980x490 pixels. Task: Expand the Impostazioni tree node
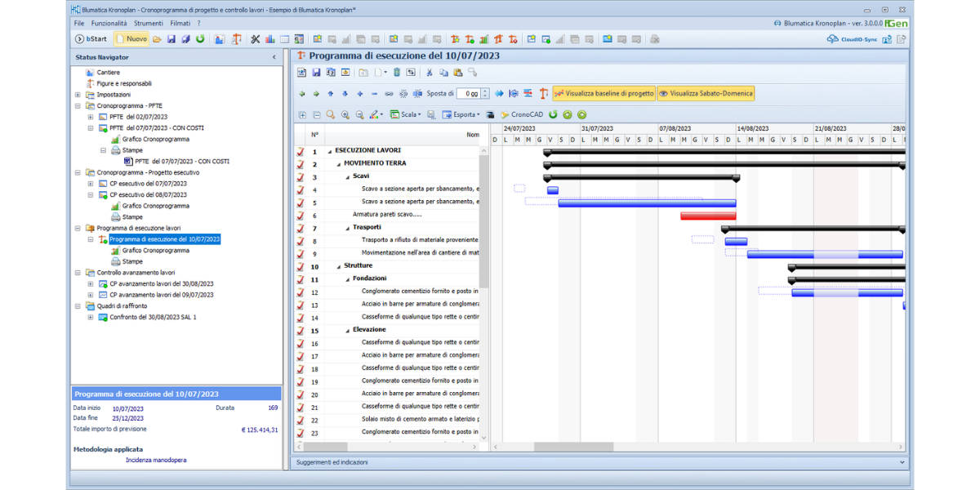pos(78,95)
